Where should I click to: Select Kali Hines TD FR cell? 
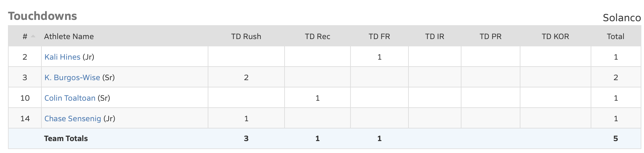(379, 57)
